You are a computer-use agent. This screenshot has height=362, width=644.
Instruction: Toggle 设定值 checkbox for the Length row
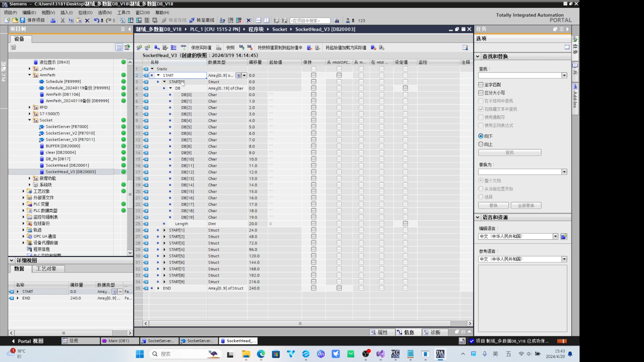pos(405,224)
